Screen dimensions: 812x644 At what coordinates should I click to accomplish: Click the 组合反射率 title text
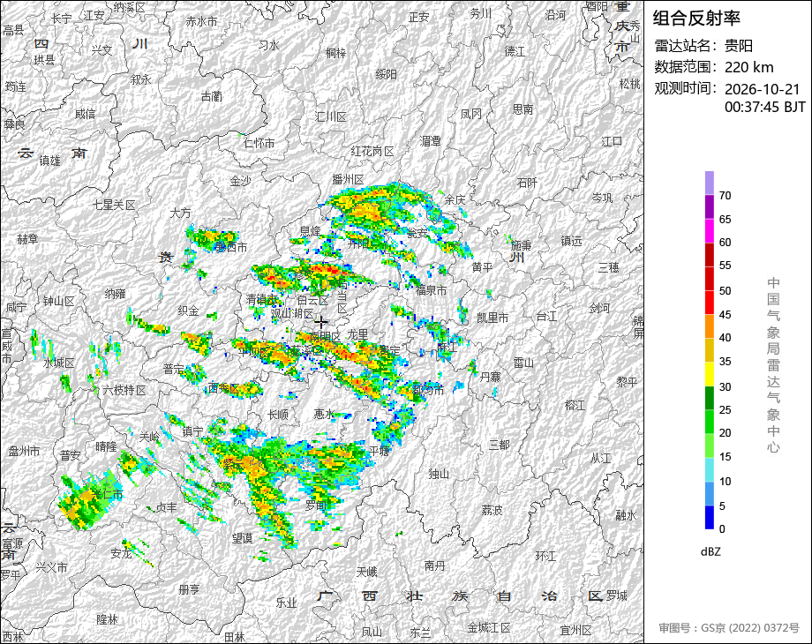pyautogui.click(x=696, y=19)
